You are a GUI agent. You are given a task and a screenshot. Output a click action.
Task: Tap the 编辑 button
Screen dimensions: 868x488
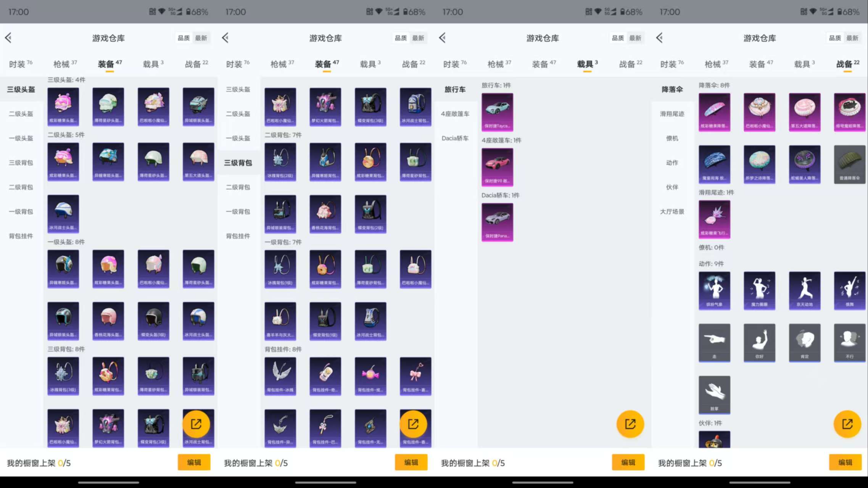(194, 462)
